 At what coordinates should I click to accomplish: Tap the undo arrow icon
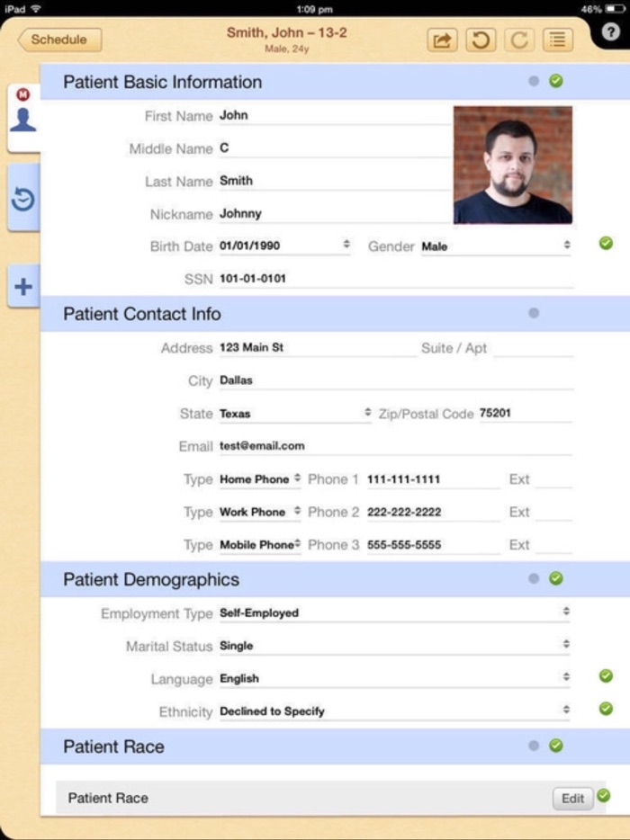481,40
